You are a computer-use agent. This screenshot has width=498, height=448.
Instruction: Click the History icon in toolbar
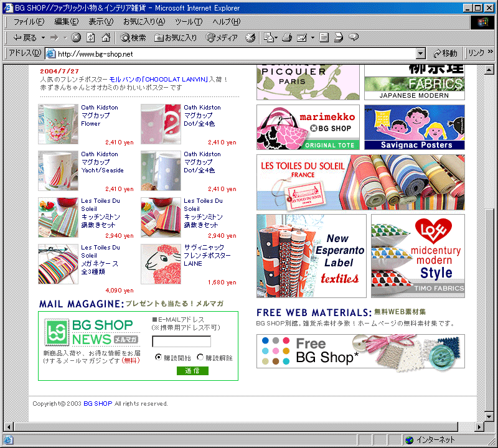[x=250, y=37]
